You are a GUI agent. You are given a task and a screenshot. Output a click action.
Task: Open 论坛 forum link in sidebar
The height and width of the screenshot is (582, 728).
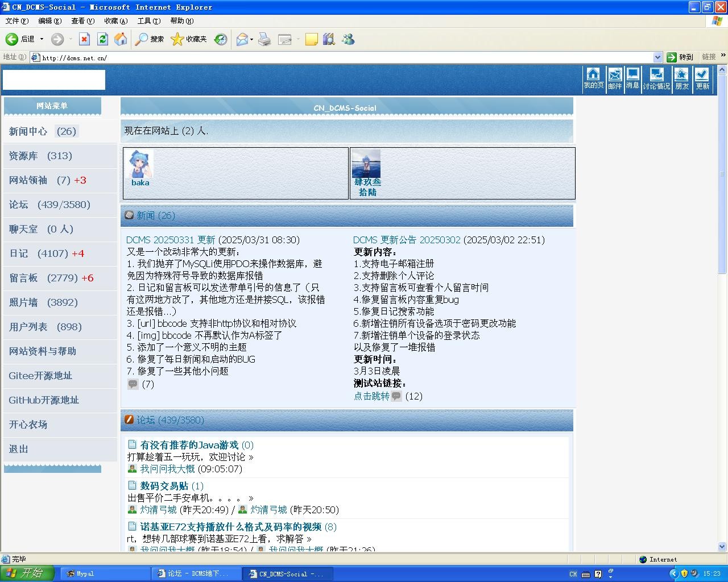[x=18, y=205]
